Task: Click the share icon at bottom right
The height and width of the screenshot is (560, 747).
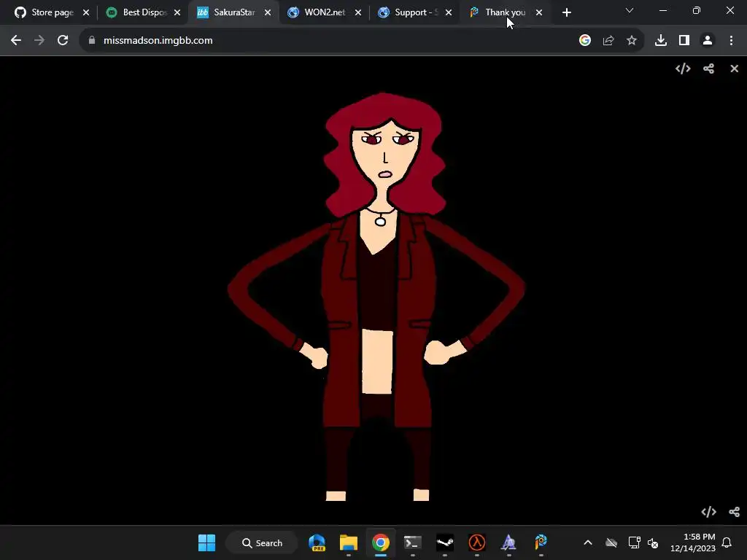Action: point(734,512)
